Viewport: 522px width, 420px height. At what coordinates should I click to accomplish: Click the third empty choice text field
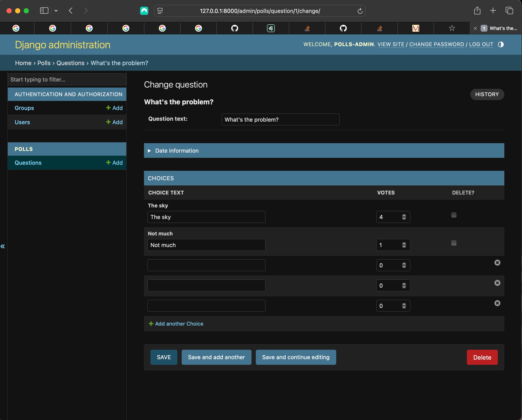tap(206, 306)
